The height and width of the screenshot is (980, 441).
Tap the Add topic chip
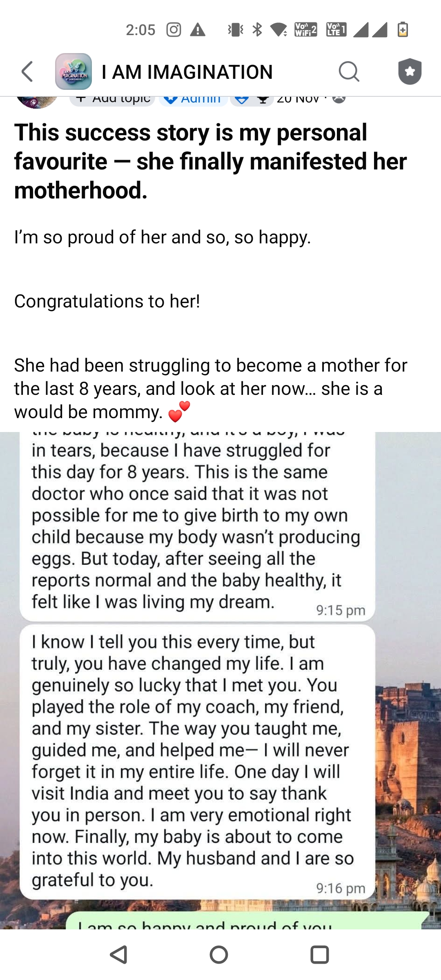[113, 100]
